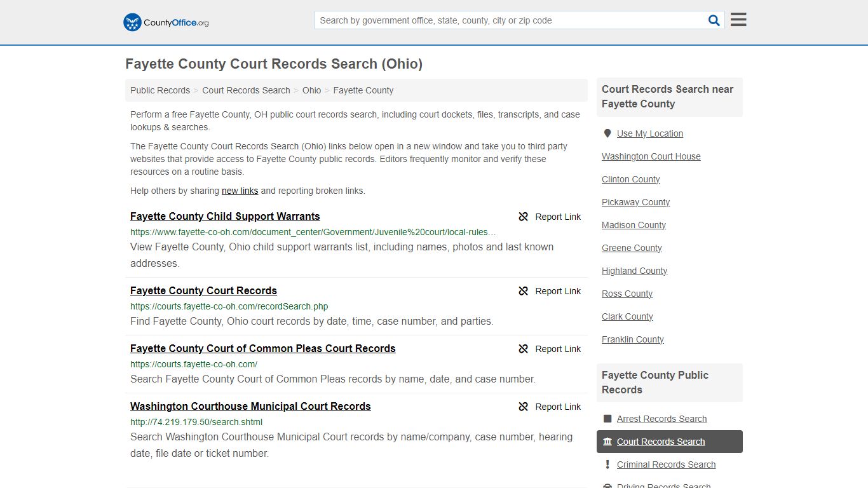The height and width of the screenshot is (488, 868).
Task: Open Clinton County link
Action: (x=630, y=179)
